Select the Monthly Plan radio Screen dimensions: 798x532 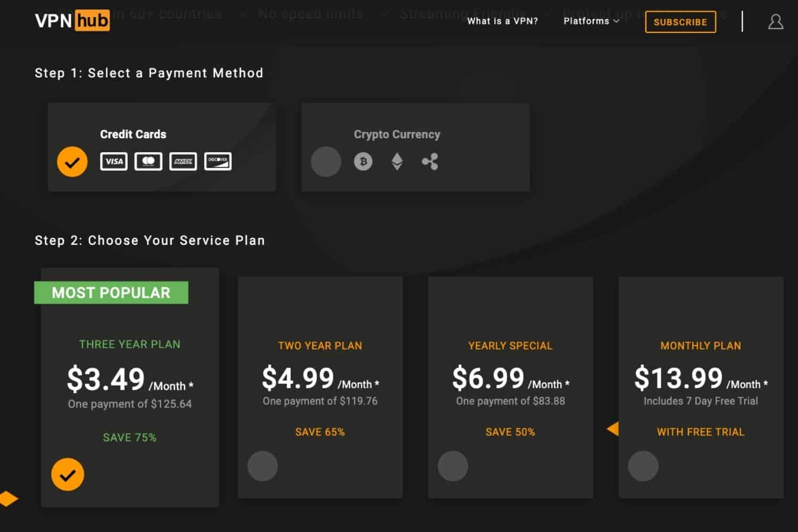click(x=643, y=466)
